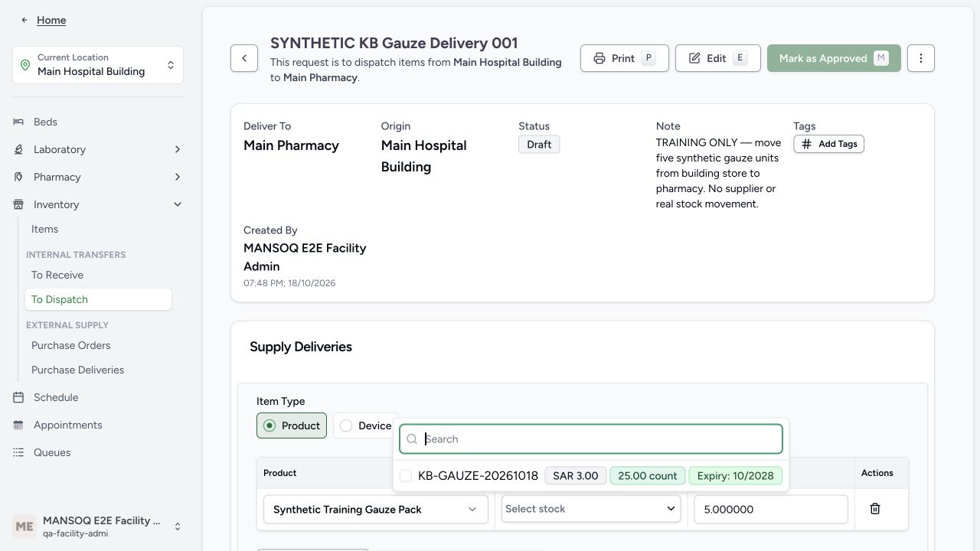Select To Dispatch in sidebar
The width and height of the screenshot is (980, 551).
[x=98, y=299]
